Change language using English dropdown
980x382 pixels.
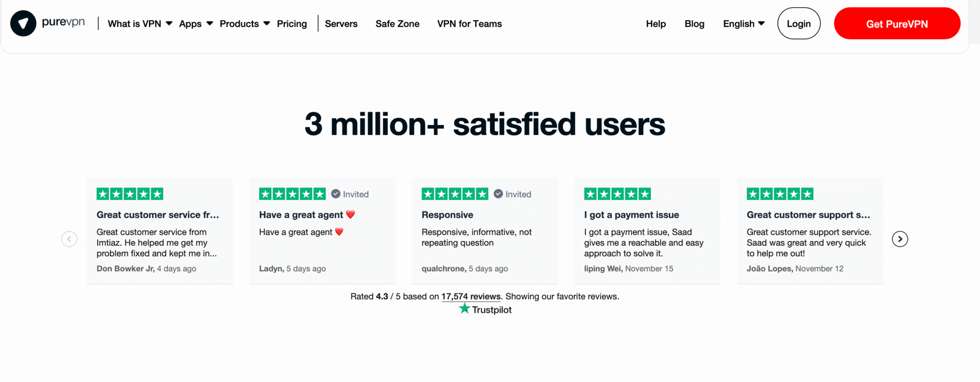point(744,24)
